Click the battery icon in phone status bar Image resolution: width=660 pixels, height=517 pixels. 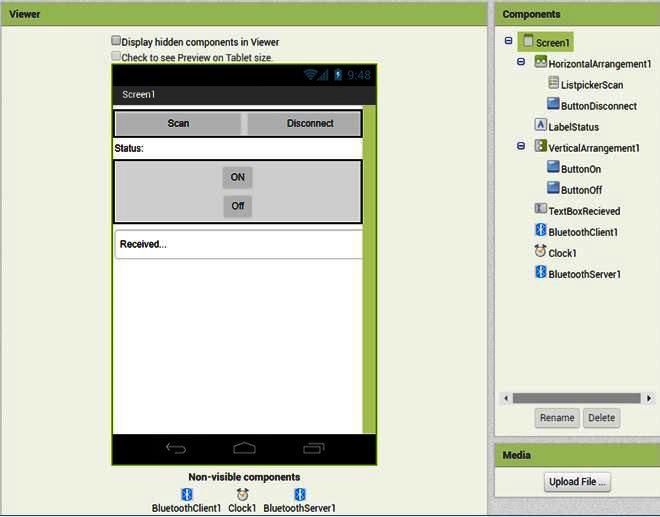(338, 75)
